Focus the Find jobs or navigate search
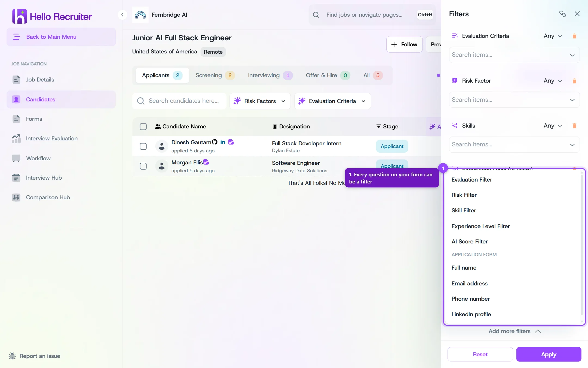Viewport: 588px width, 368px height. click(x=372, y=15)
